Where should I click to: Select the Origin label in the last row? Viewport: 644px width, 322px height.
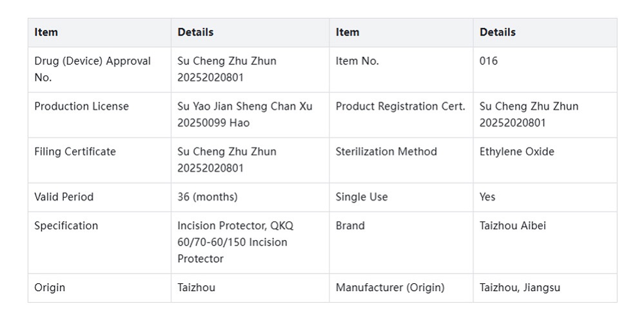(x=50, y=288)
